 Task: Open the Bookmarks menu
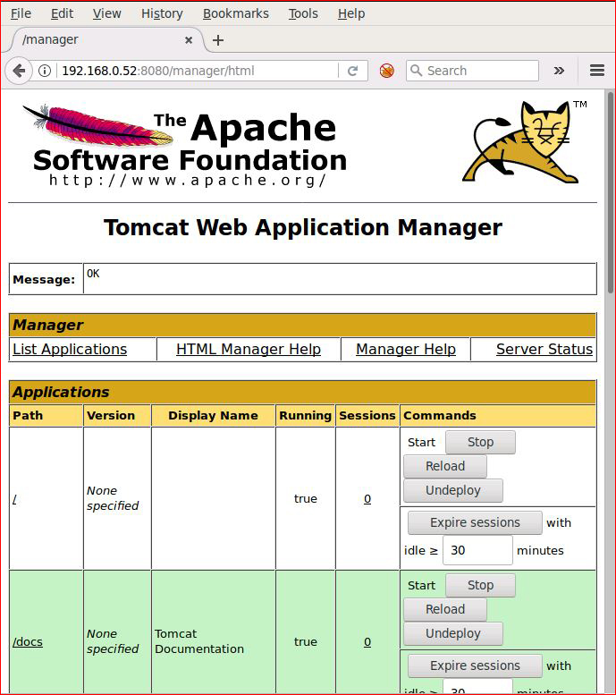[x=236, y=13]
